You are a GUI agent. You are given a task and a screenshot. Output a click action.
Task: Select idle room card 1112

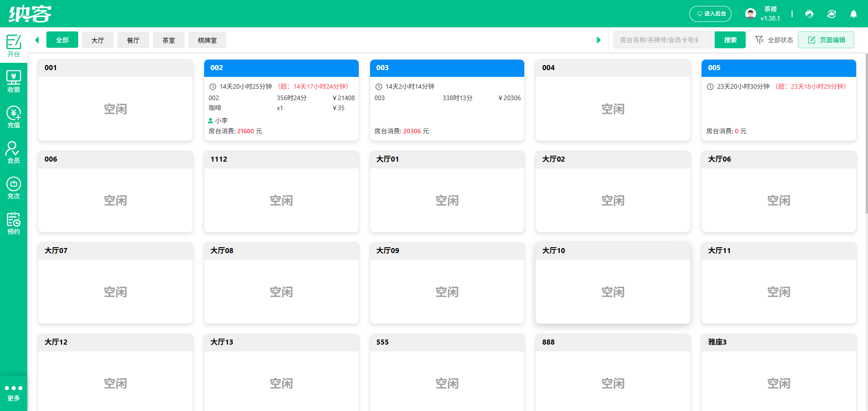tap(281, 192)
